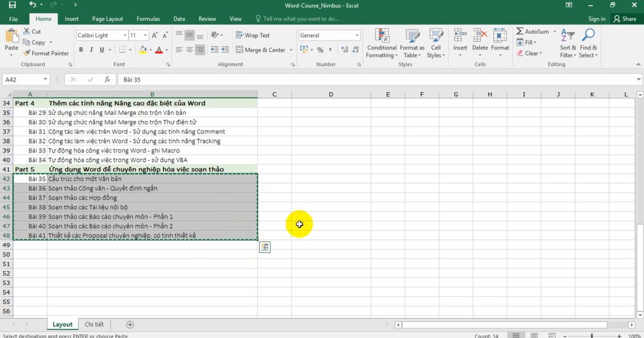This screenshot has width=644, height=338.
Task: Toggle underline formatting
Action: pyautogui.click(x=101, y=49)
